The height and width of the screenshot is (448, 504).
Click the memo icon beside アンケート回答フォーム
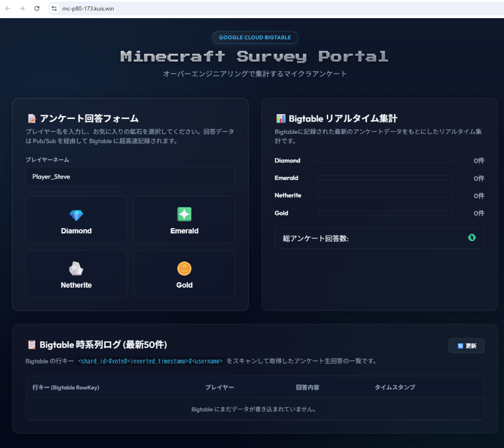tap(32, 119)
